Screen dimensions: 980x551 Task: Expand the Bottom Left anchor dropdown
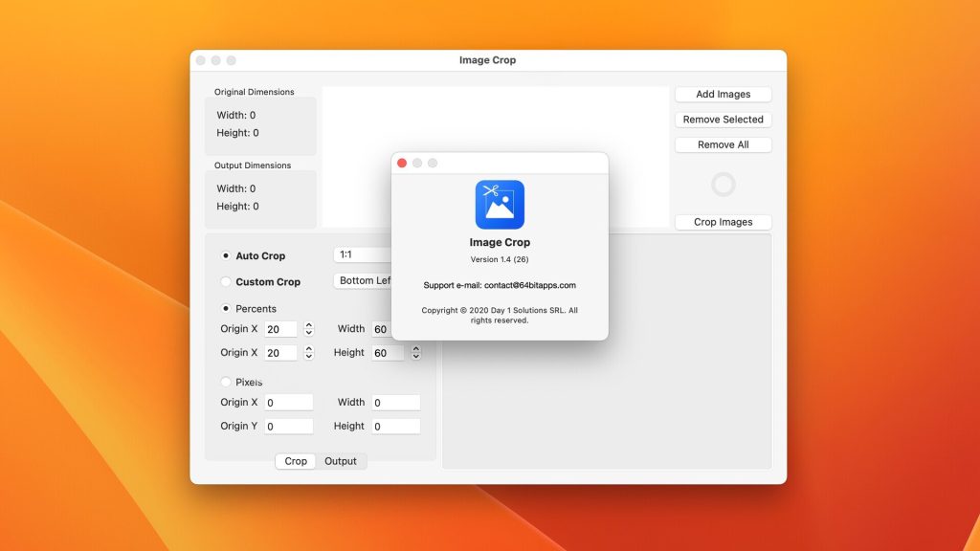pos(364,281)
